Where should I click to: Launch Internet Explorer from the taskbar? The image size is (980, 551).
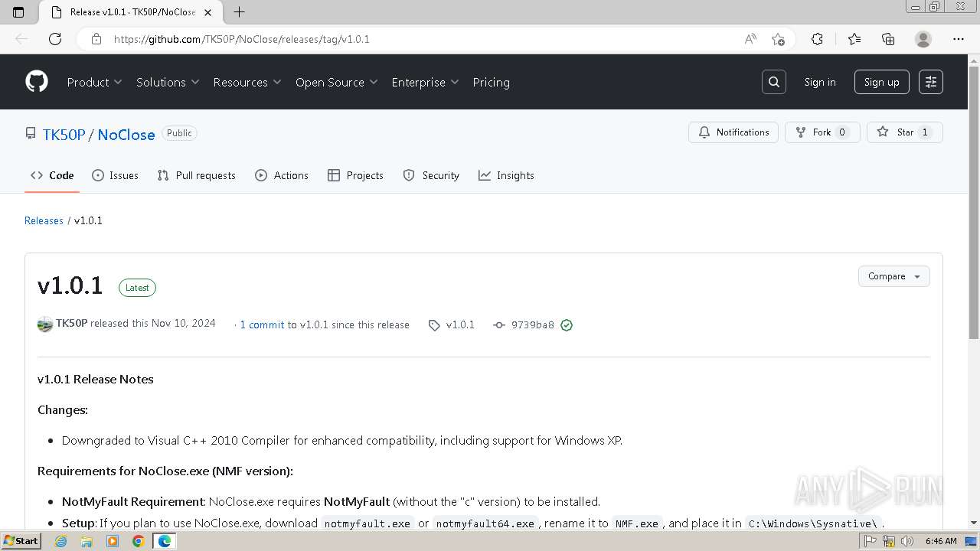click(60, 541)
